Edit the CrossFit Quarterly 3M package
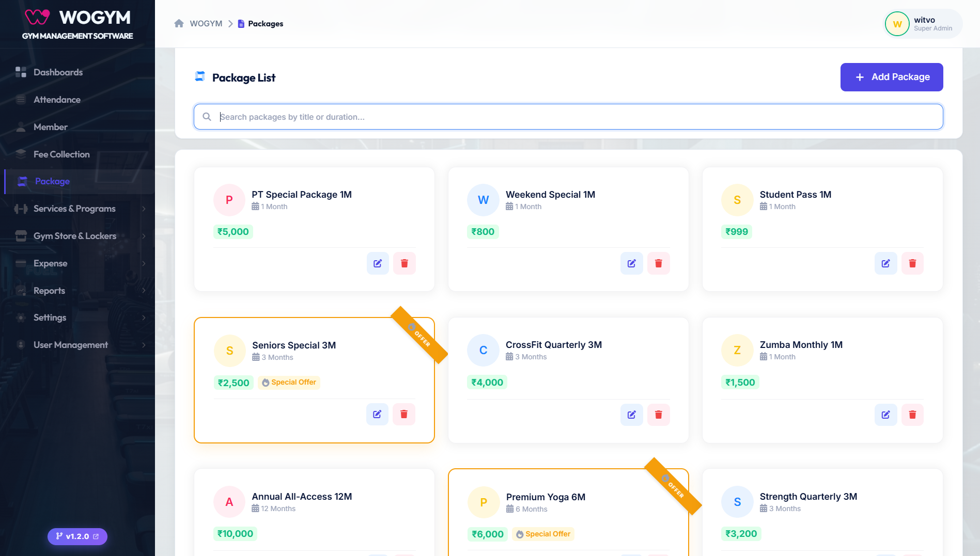Image resolution: width=980 pixels, height=556 pixels. point(632,415)
